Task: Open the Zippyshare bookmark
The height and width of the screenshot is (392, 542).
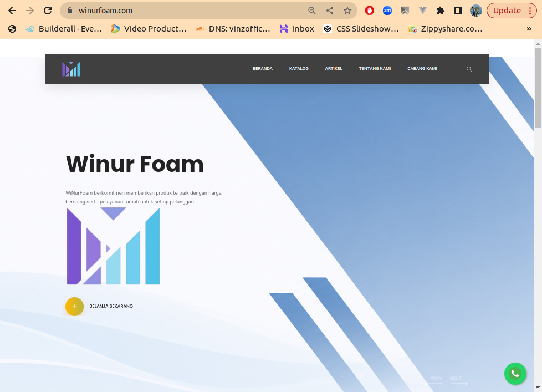Action: click(445, 29)
